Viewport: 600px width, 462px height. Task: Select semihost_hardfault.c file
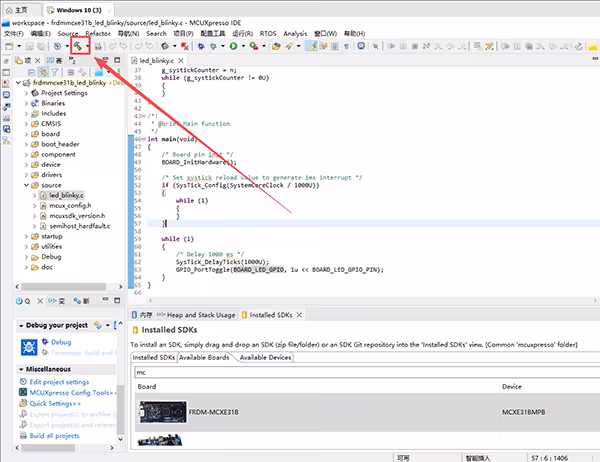pyautogui.click(x=79, y=226)
